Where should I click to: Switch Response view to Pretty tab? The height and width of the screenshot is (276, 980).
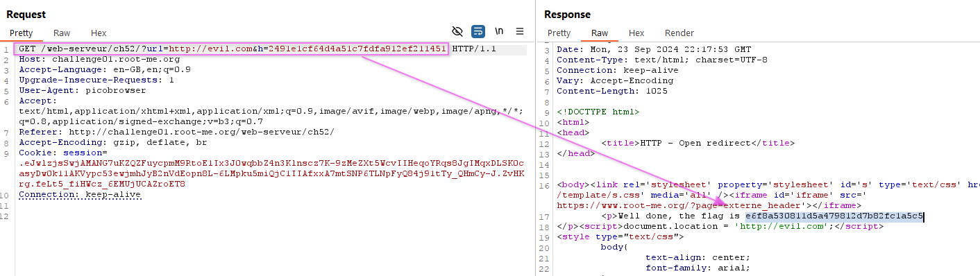559,33
